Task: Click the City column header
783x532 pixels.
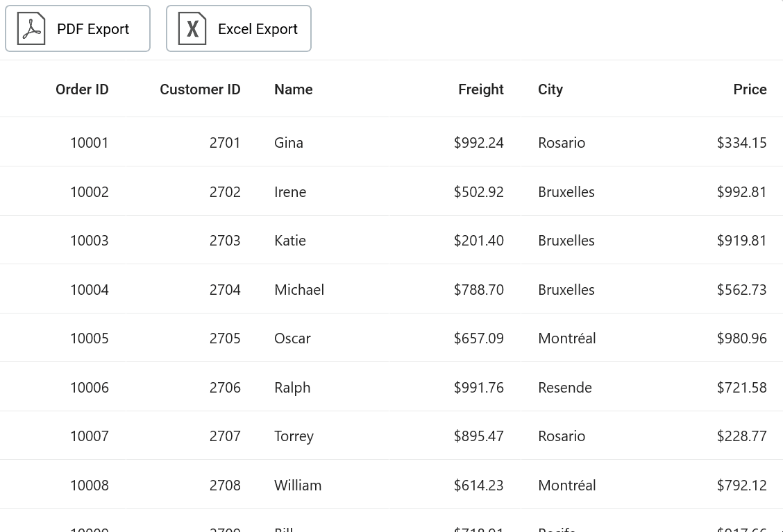Action: coord(550,89)
